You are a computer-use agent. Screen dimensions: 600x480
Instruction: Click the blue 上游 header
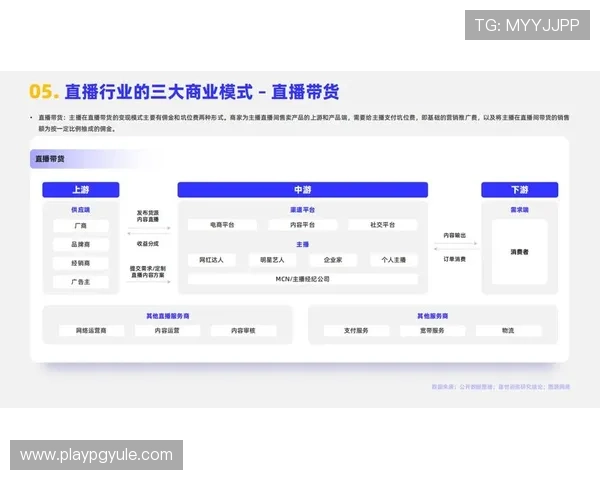pos(81,190)
